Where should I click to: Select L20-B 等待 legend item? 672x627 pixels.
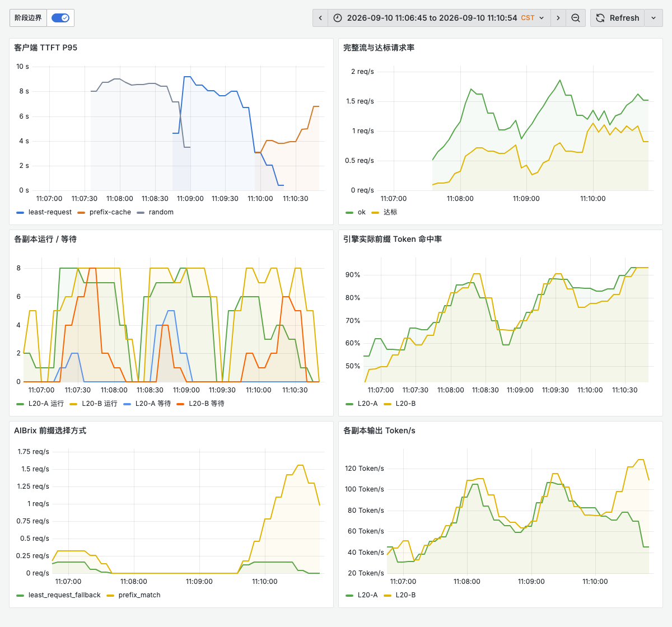click(200, 404)
